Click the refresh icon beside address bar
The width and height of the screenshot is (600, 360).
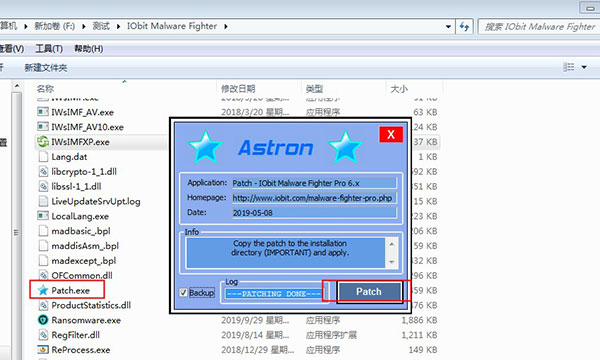tap(464, 26)
